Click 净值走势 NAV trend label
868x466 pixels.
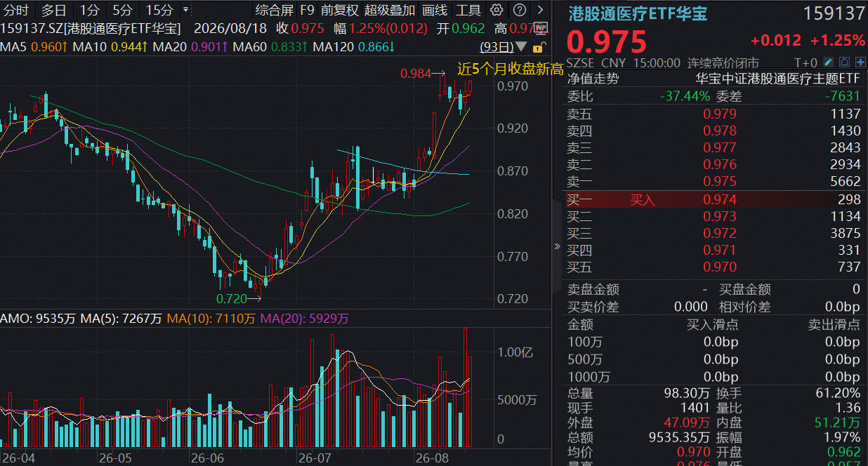click(593, 79)
